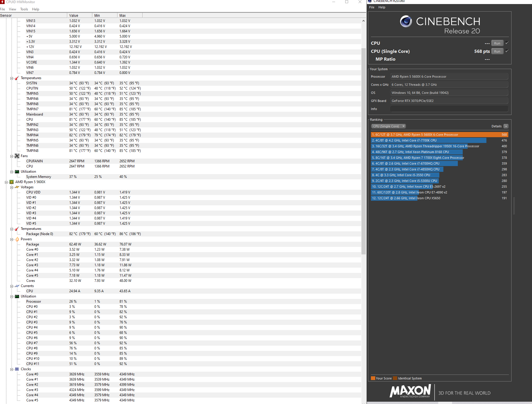Collapse the Powers node

point(12,239)
